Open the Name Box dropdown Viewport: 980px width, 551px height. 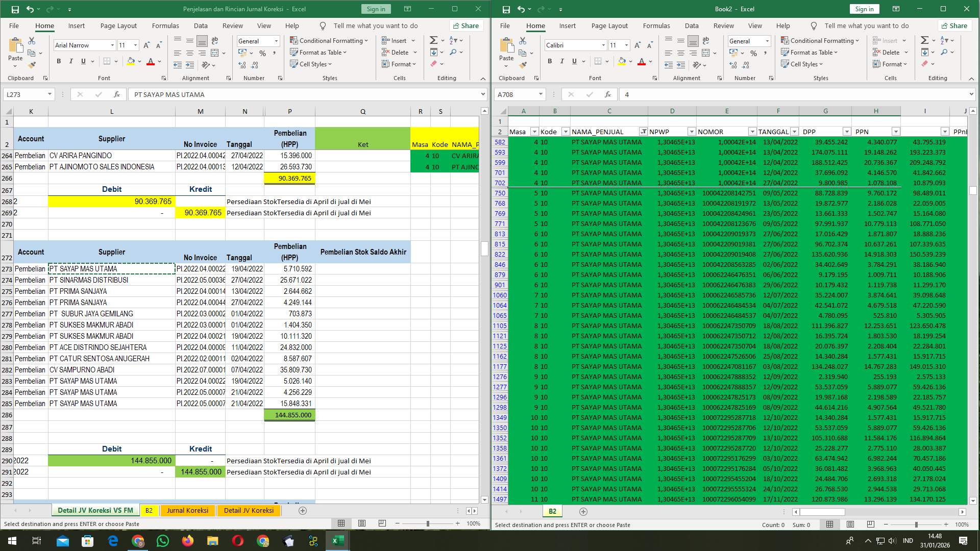tap(50, 94)
